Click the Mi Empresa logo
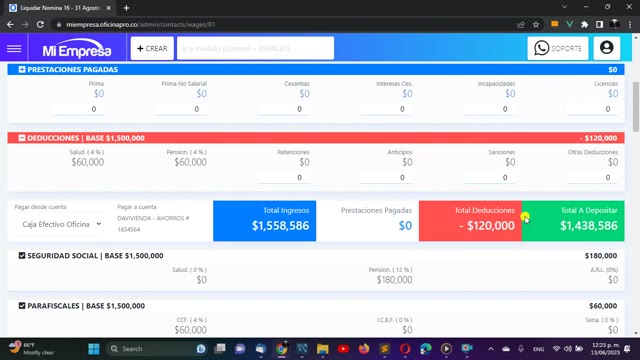Screen dimensions: 640x360 coord(77,49)
